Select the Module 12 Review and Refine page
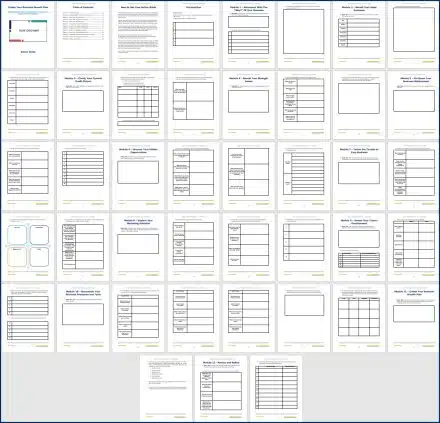This screenshot has width=440, height=423. point(221,389)
